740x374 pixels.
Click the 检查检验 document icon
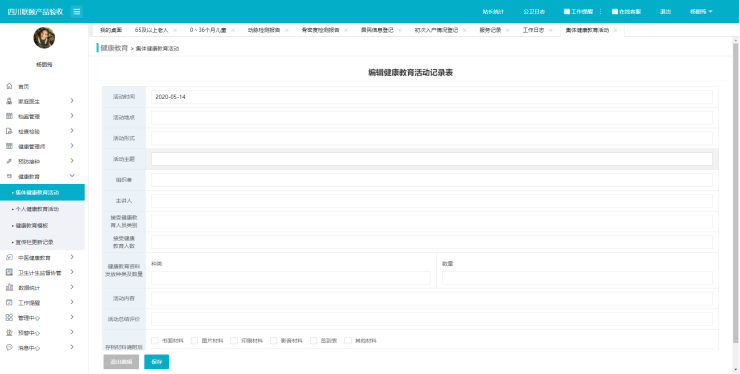[9, 131]
